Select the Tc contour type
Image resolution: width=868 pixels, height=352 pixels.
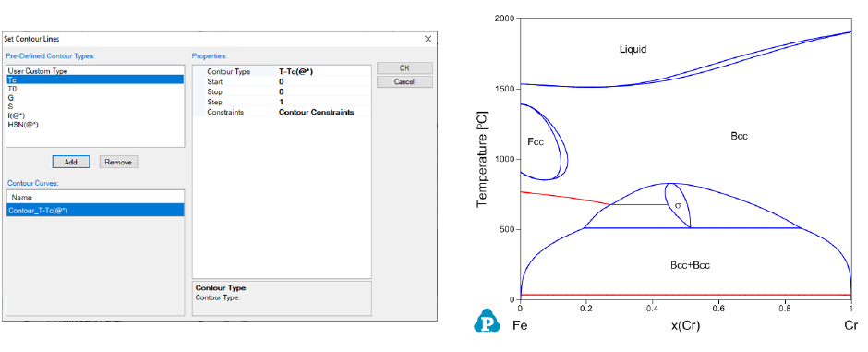[x=95, y=79]
